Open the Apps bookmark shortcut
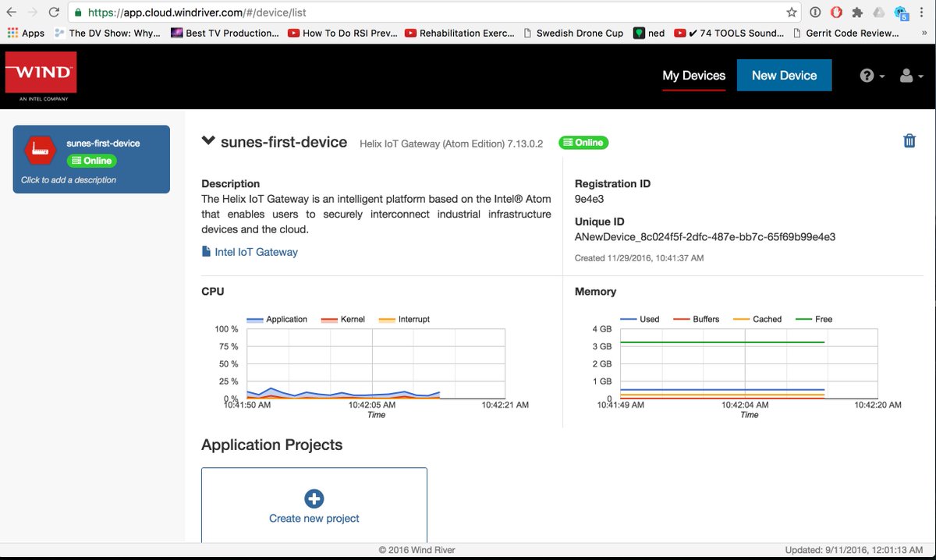This screenshot has height=560, width=936. point(26,33)
